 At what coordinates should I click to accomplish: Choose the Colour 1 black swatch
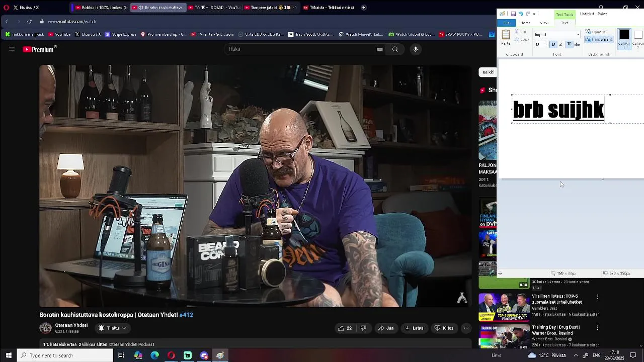click(624, 38)
